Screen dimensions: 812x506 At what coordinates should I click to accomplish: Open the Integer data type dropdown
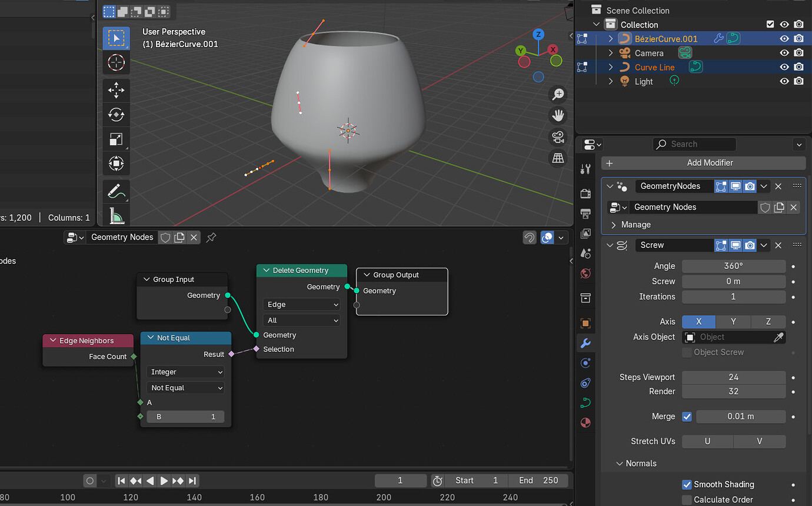tap(185, 372)
